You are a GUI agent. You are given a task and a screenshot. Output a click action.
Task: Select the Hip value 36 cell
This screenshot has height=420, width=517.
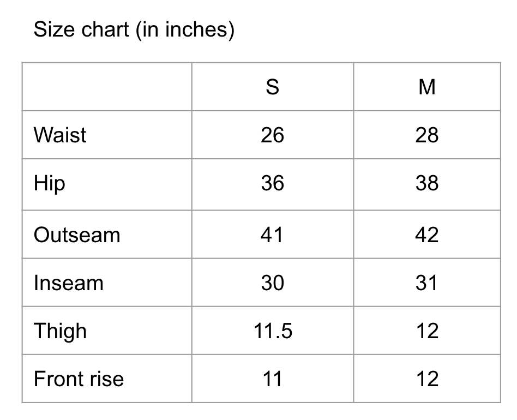(x=272, y=184)
